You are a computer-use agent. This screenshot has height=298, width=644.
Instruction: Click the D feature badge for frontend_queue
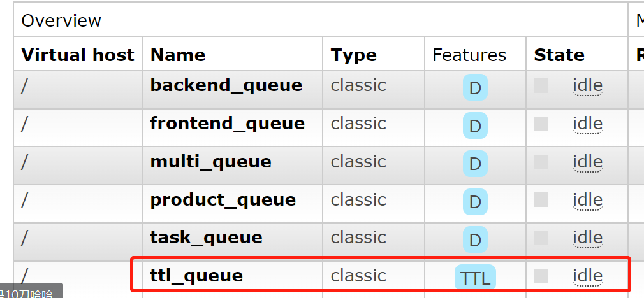pyautogui.click(x=475, y=125)
